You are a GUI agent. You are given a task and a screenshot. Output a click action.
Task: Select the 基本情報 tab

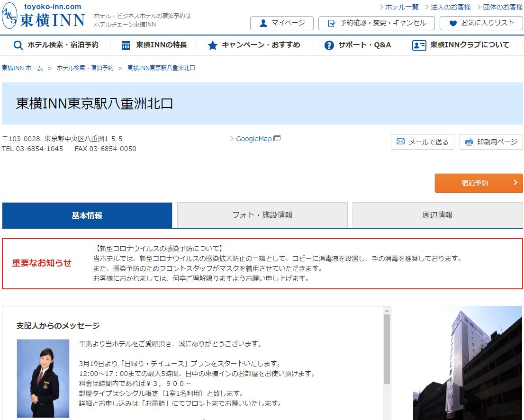tap(87, 215)
